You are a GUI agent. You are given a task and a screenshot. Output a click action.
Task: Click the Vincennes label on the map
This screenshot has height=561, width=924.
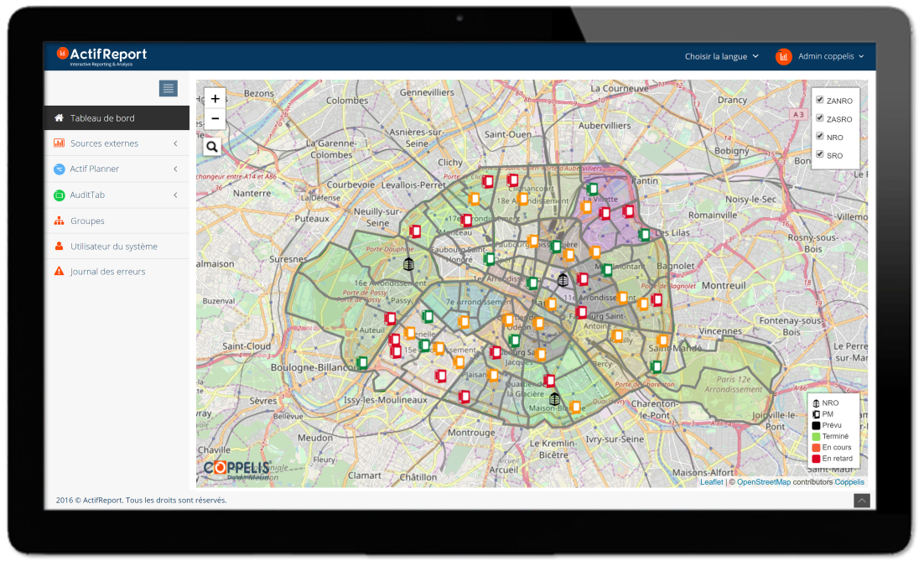pos(720,331)
